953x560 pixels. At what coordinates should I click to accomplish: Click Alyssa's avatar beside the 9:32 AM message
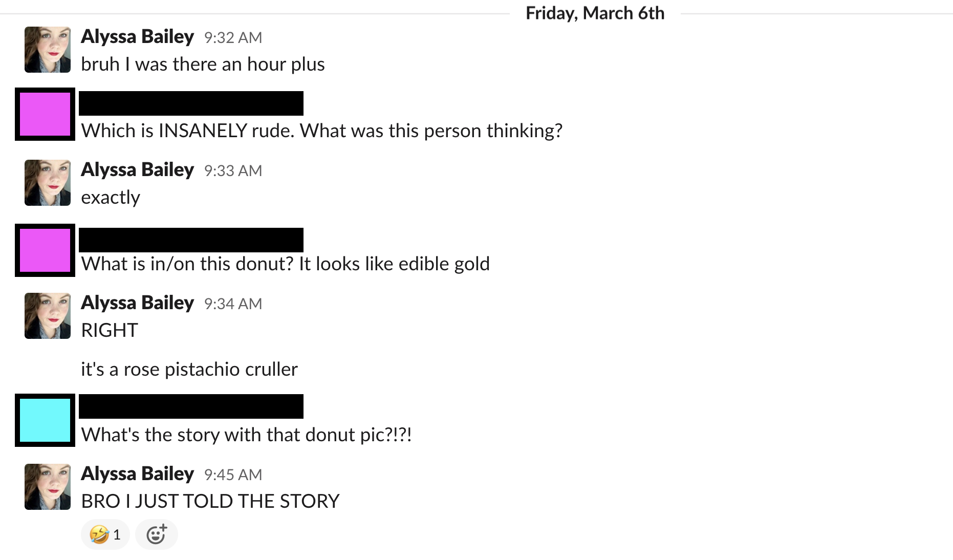tap(48, 50)
